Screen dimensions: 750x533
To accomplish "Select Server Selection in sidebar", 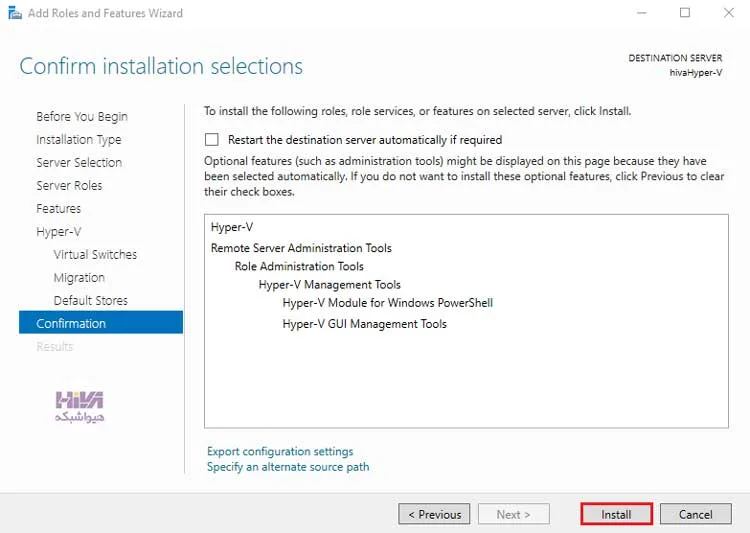I will [79, 162].
